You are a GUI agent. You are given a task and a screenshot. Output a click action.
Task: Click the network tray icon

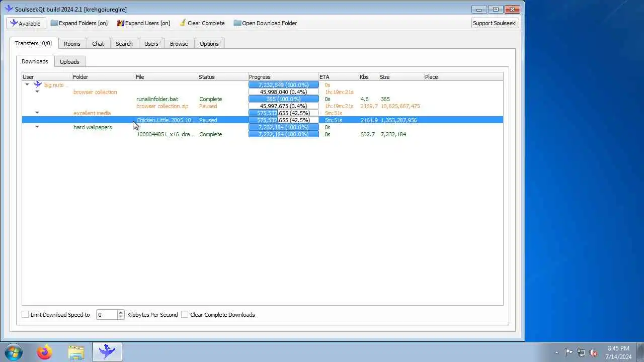coord(581,352)
